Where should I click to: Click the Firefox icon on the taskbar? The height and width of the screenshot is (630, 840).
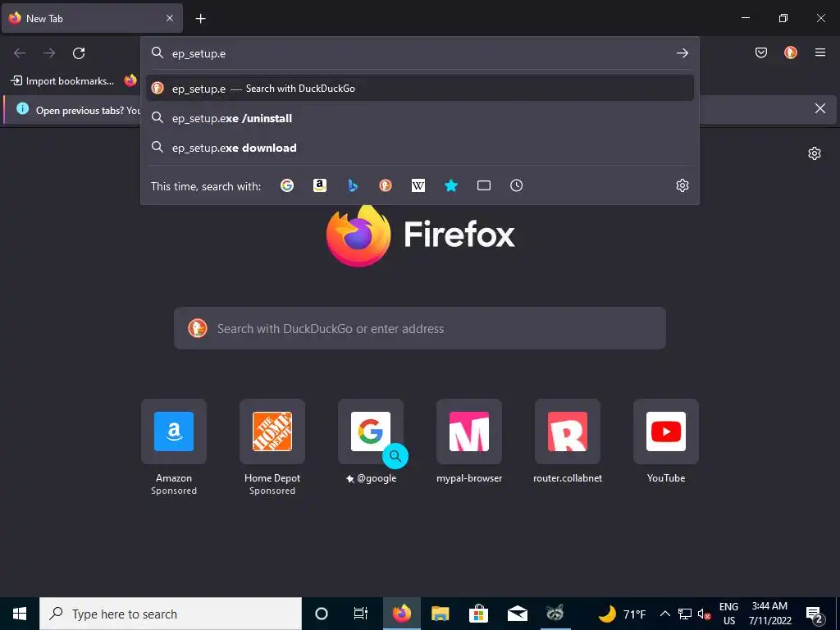pos(402,614)
